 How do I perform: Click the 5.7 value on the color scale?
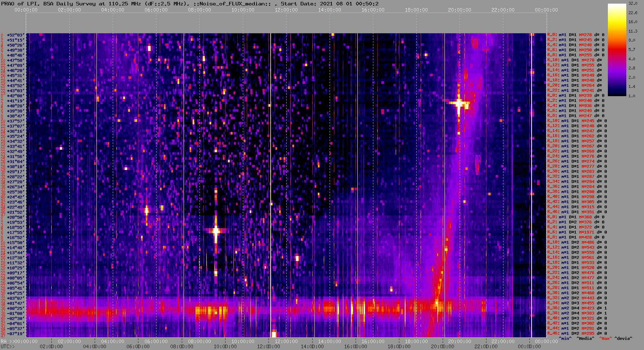click(632, 50)
